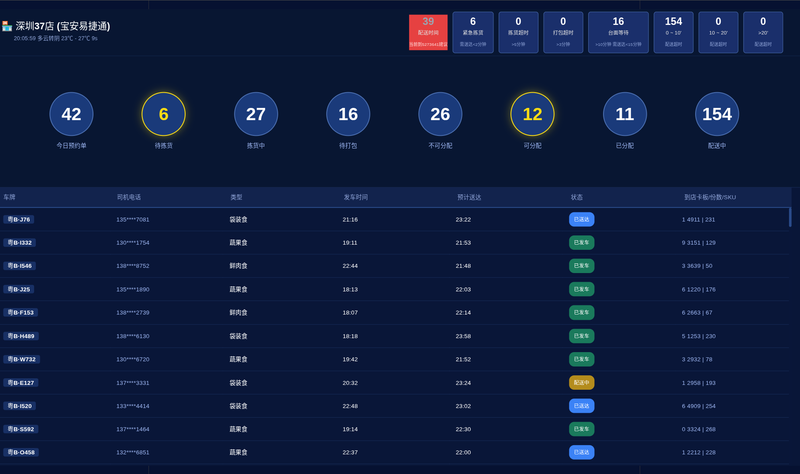Viewport: 800px width, 474px height.
Task: Click the 0~10' delivery card showing 154
Action: 673,33
